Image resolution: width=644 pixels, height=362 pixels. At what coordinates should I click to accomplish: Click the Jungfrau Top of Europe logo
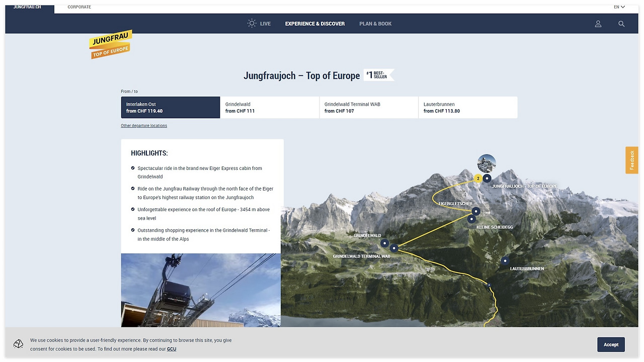pos(111,44)
